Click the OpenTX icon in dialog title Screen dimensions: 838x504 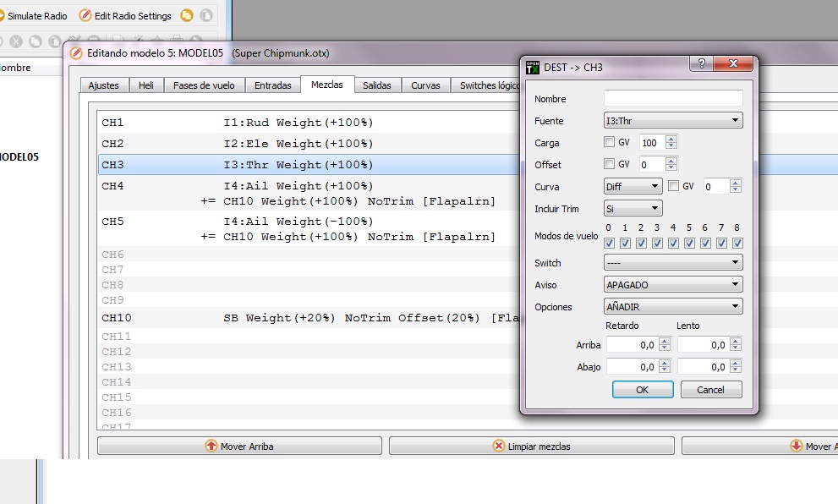pyautogui.click(x=533, y=67)
